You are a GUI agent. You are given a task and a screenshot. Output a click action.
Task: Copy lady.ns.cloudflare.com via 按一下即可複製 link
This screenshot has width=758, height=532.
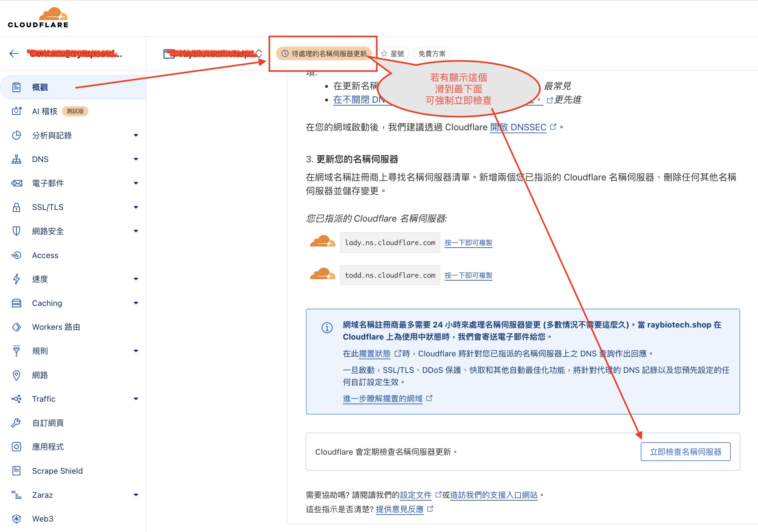(x=468, y=243)
